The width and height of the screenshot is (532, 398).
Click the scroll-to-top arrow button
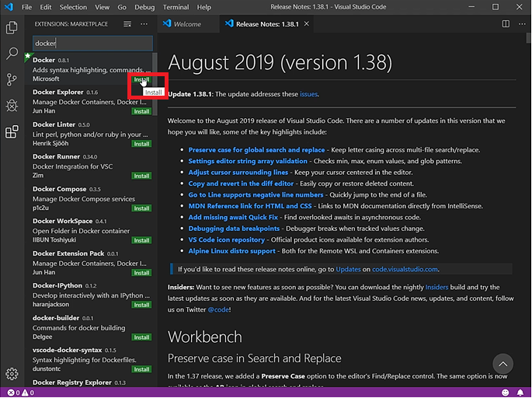click(502, 364)
